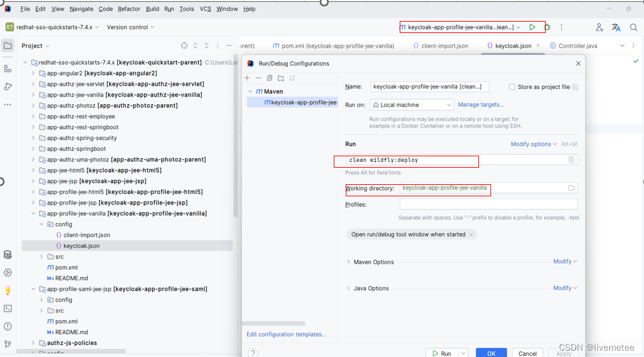This screenshot has height=357, width=644.
Task: Toggle Store as project file checkbox
Action: tap(512, 87)
